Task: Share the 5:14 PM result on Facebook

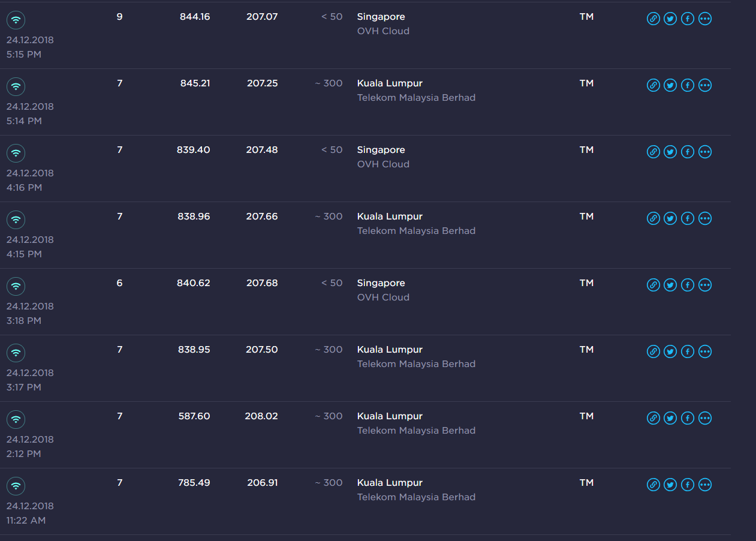Action: click(x=688, y=86)
